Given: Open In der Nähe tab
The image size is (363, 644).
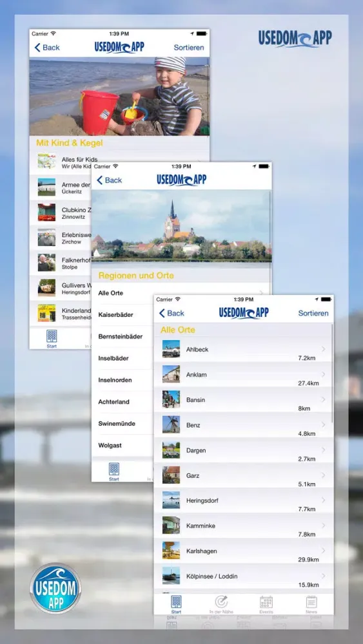Looking at the screenshot, I should (x=221, y=605).
